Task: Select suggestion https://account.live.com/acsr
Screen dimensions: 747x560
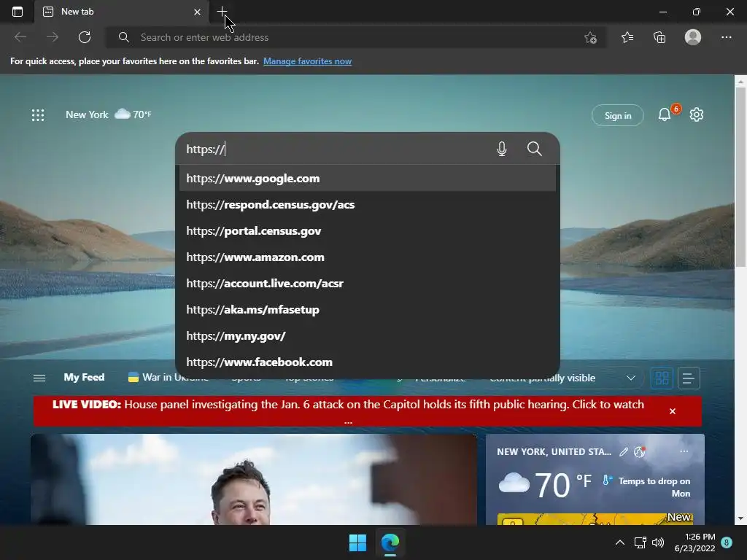Action: 368,284
